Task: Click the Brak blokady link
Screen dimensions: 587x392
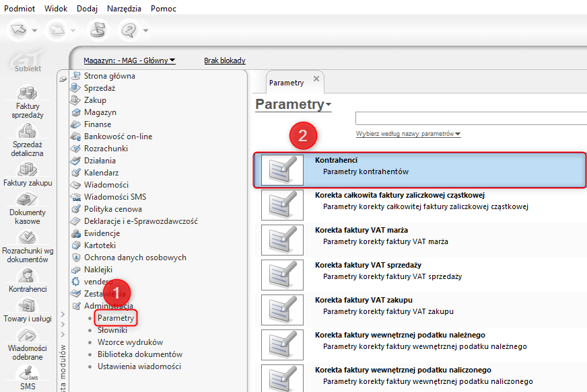Action: tap(225, 61)
